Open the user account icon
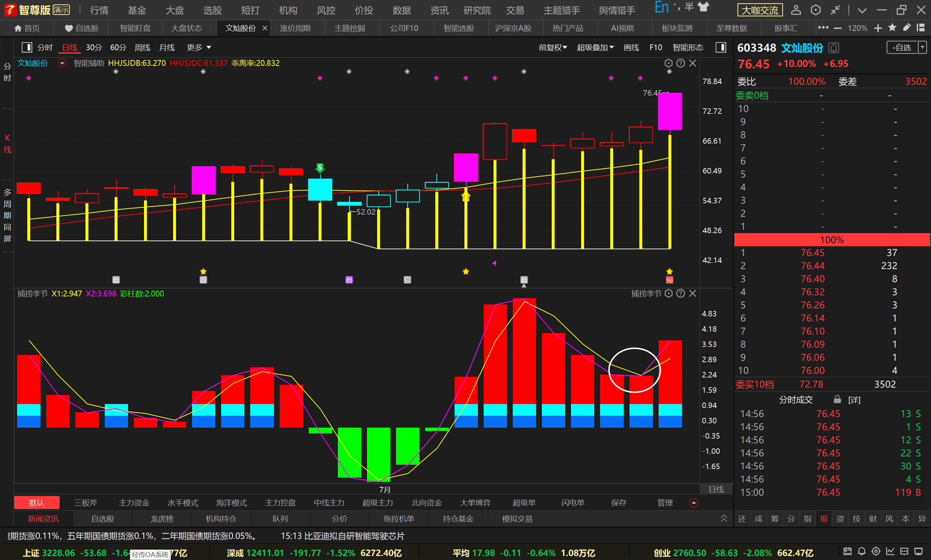Image resolution: width=931 pixels, height=560 pixels. point(796,10)
